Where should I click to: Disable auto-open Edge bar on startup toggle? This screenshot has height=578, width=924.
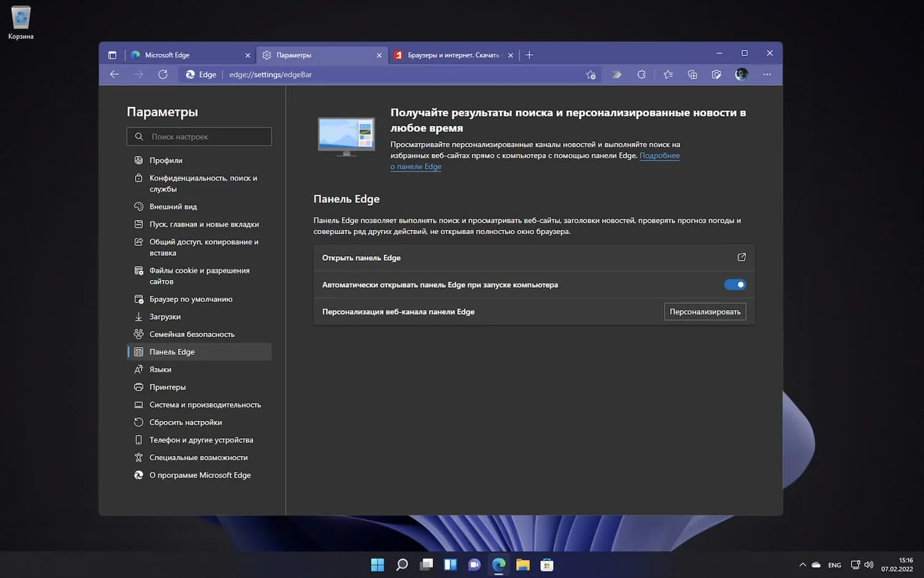tap(735, 285)
